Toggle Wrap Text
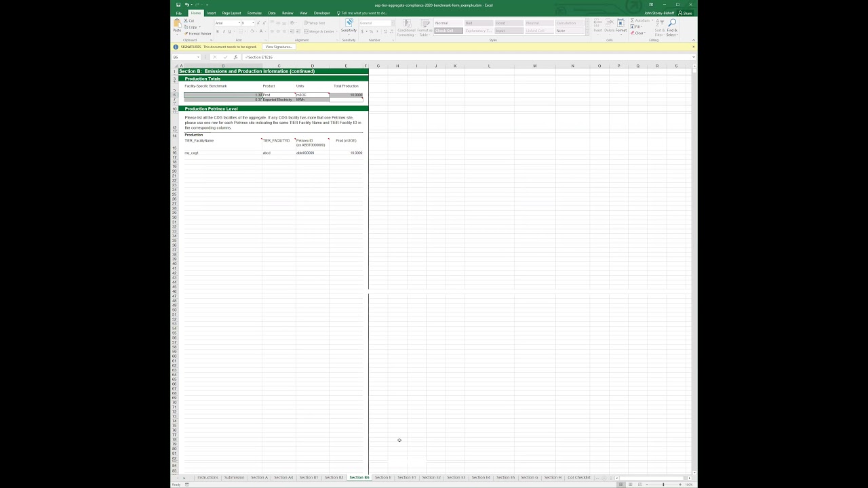This screenshot has height=488, width=868. pos(315,23)
